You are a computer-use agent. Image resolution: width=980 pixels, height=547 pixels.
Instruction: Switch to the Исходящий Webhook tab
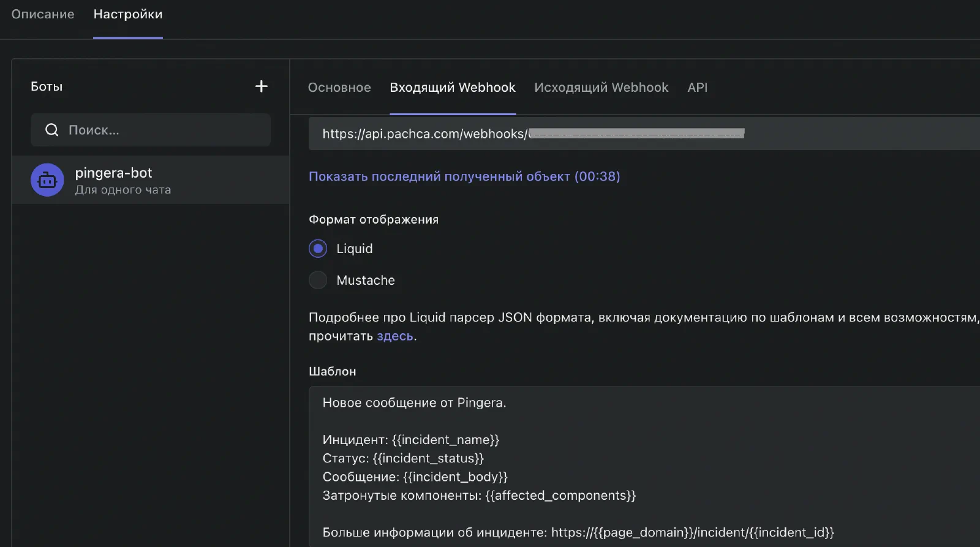(601, 88)
